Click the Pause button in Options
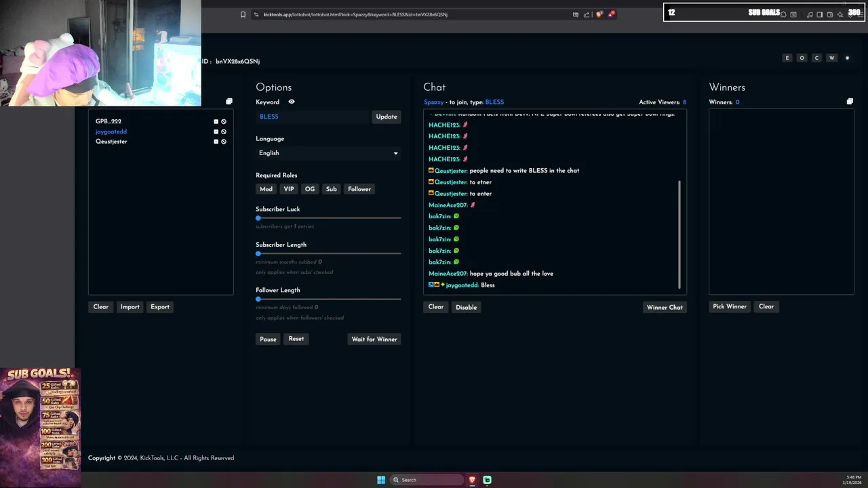 pyautogui.click(x=268, y=339)
